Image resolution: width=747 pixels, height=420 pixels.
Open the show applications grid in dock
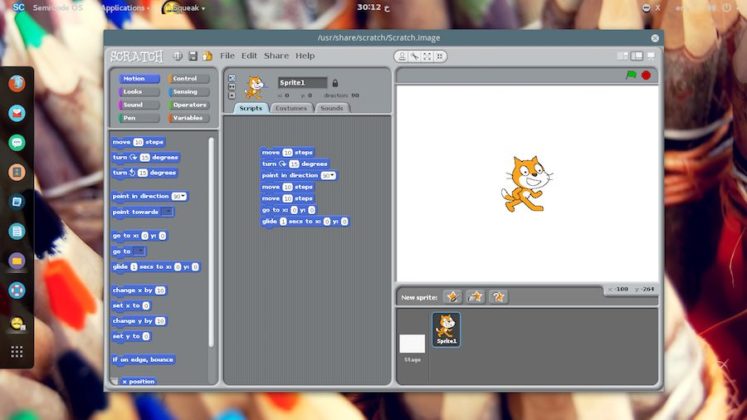click(x=17, y=351)
